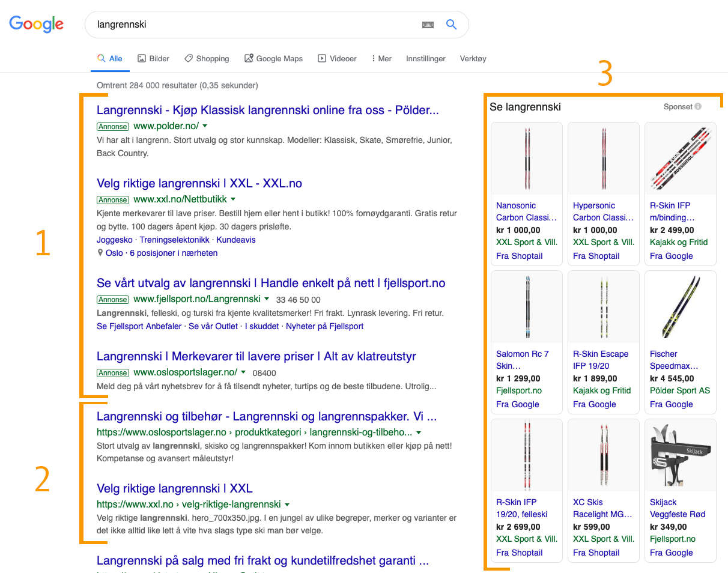Open the Fischer Speedmax… product title
Image resolution: width=728 pixels, height=573 pixels.
click(x=675, y=360)
